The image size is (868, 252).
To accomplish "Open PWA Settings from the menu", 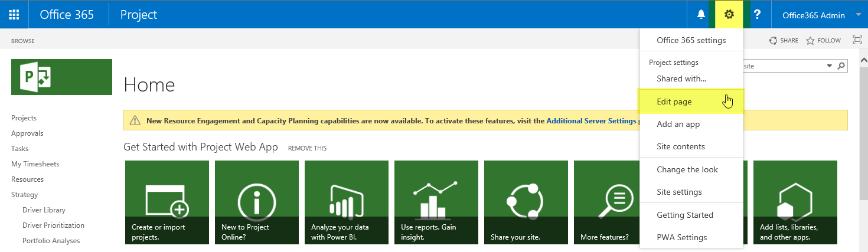I will point(691,237).
